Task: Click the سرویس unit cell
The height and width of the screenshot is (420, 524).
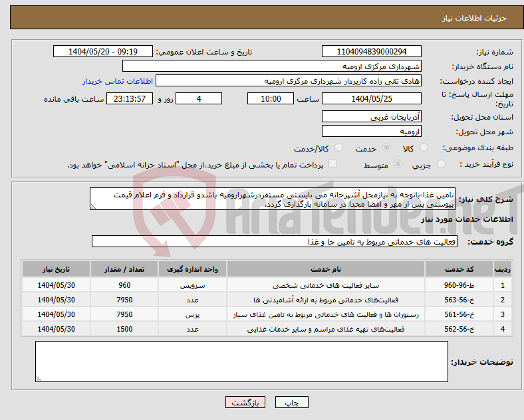Action: click(x=192, y=285)
